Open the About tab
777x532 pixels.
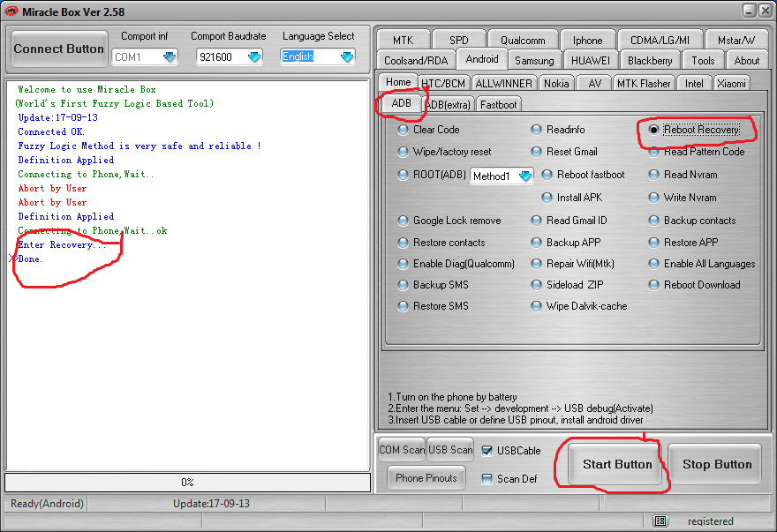(x=746, y=60)
